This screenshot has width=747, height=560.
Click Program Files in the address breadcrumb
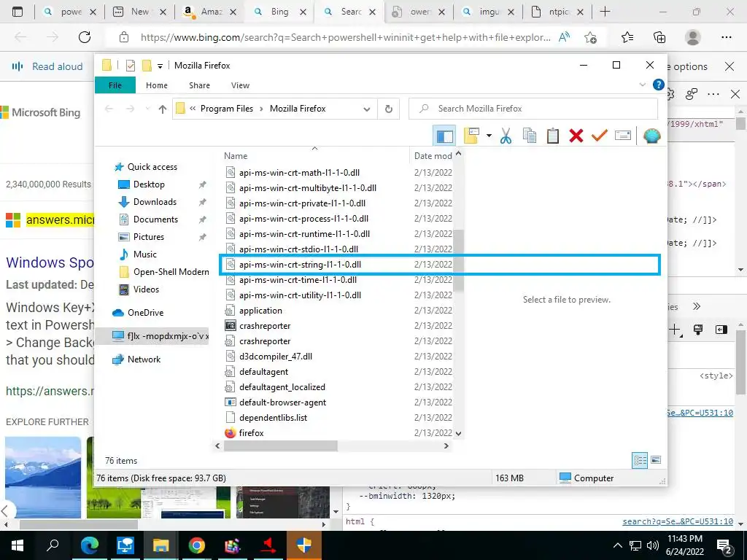point(227,109)
